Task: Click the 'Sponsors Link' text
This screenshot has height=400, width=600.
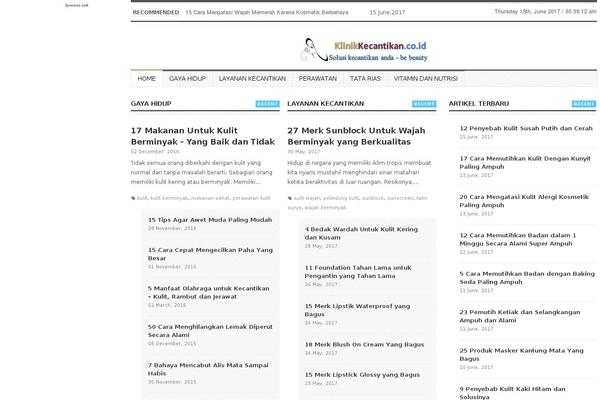Action: 77,5
